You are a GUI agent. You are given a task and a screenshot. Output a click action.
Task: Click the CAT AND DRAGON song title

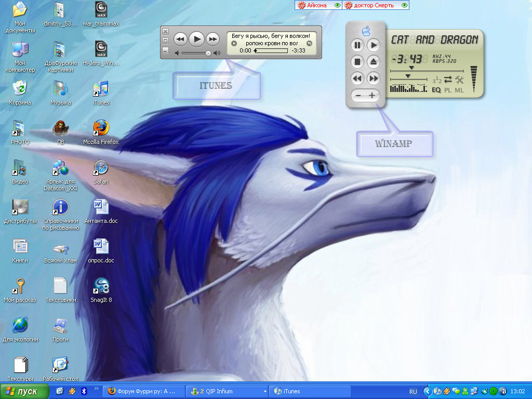click(435, 39)
